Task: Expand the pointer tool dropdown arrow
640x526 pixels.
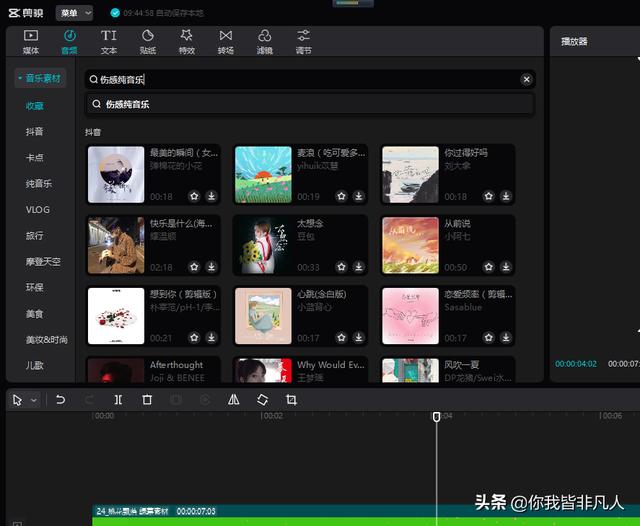Action: [x=34, y=400]
